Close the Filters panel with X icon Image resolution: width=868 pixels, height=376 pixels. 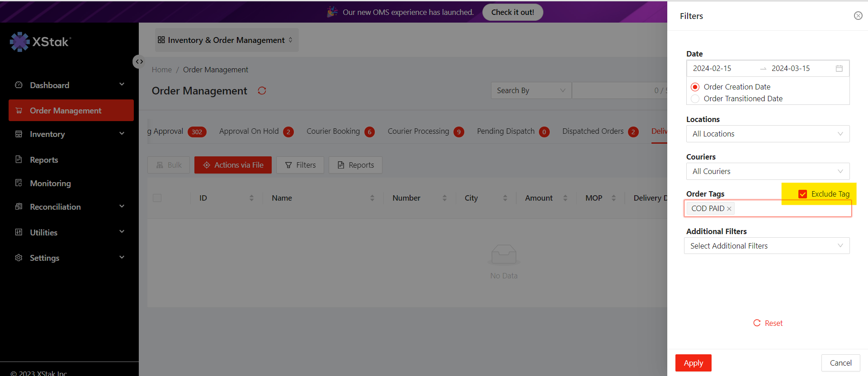(x=858, y=16)
